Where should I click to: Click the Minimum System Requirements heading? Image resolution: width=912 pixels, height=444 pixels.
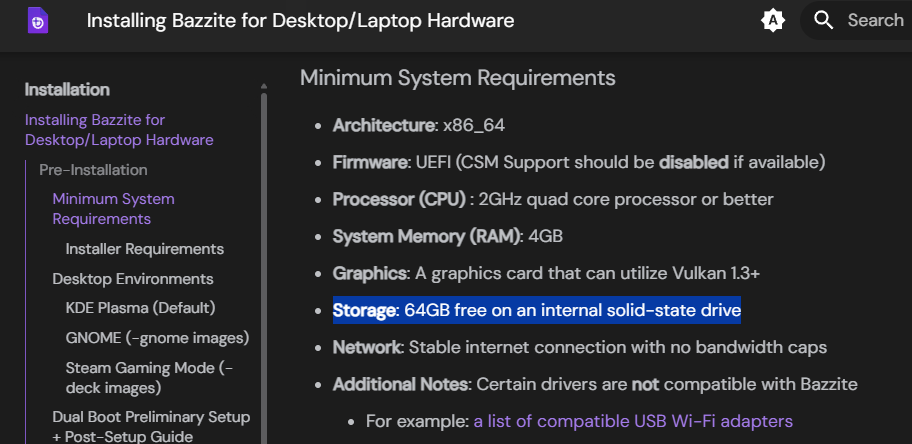(x=457, y=78)
